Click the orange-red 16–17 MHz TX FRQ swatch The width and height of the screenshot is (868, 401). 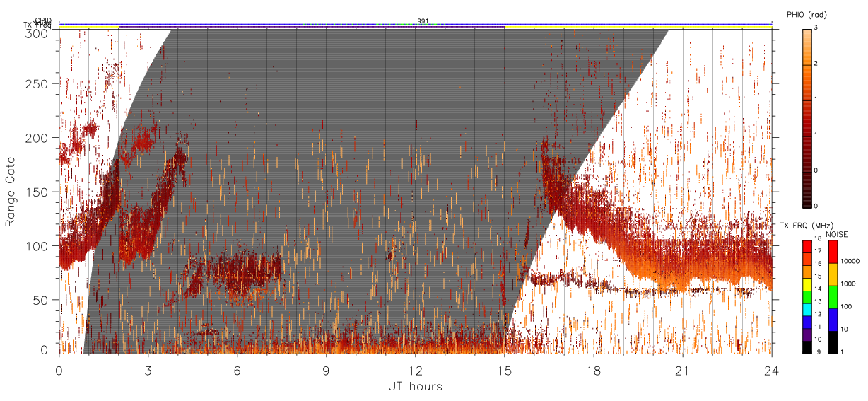(807, 260)
